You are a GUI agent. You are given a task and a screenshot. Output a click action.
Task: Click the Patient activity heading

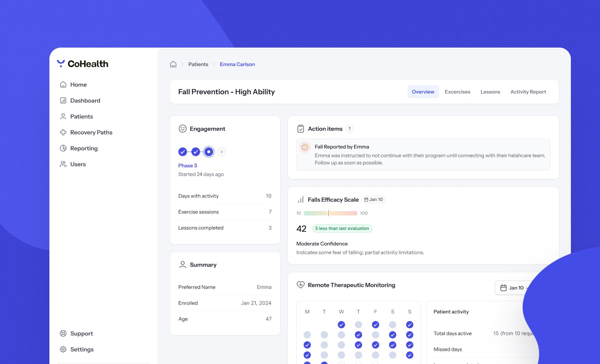(x=451, y=312)
